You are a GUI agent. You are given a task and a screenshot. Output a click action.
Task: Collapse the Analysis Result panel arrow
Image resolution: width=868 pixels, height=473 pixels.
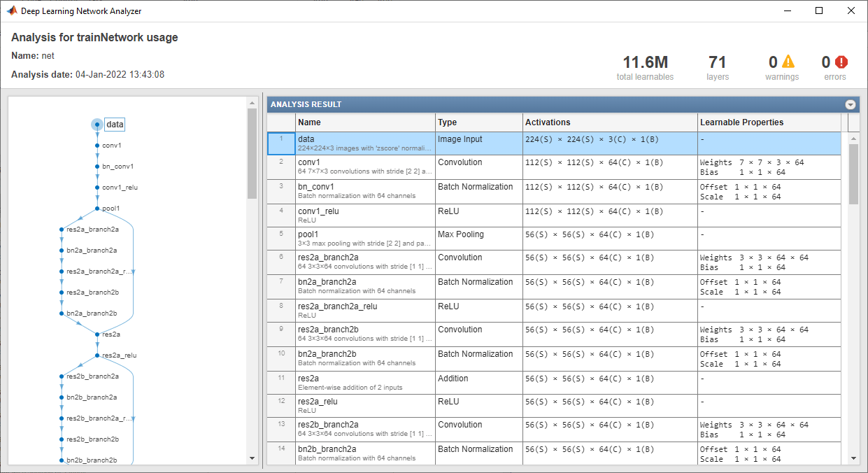(x=851, y=104)
